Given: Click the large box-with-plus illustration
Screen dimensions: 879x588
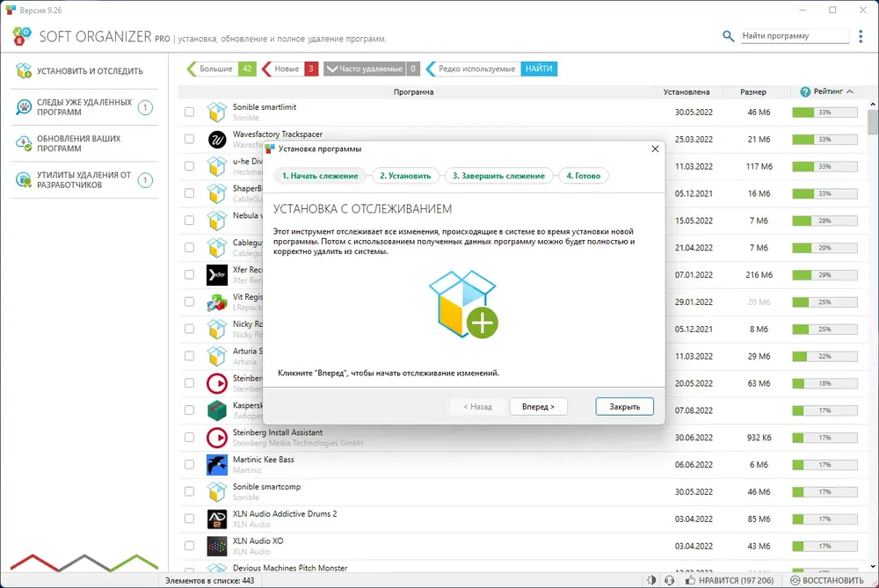Looking at the screenshot, I should click(463, 304).
